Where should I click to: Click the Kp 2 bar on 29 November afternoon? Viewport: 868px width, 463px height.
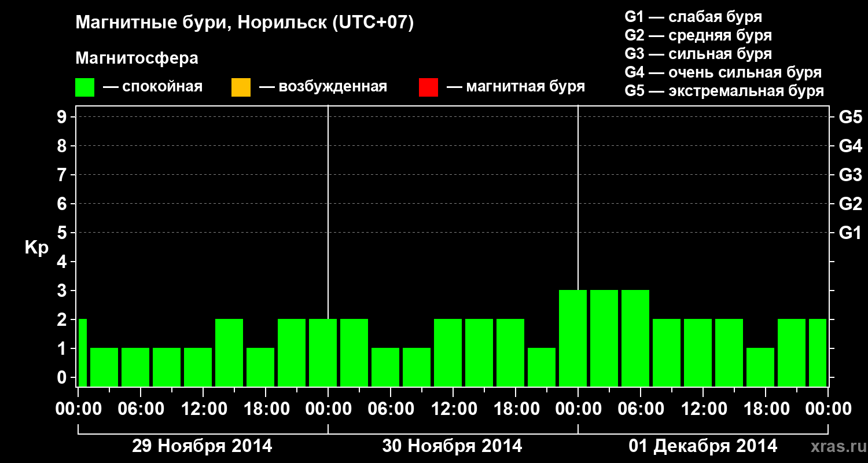[x=229, y=352]
